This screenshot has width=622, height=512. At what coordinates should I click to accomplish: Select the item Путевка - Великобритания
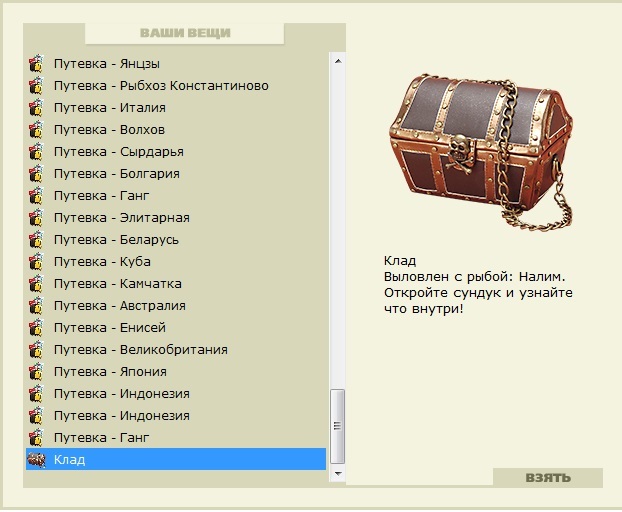(176, 350)
